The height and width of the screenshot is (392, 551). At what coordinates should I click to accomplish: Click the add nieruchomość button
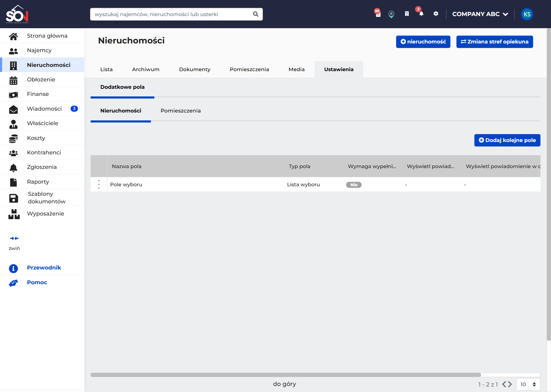coord(423,42)
